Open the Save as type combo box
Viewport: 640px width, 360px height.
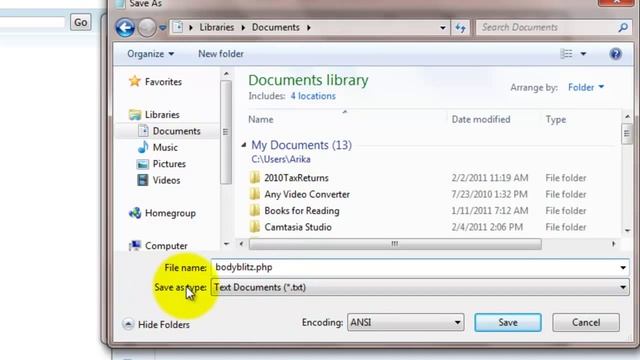[x=420, y=287]
